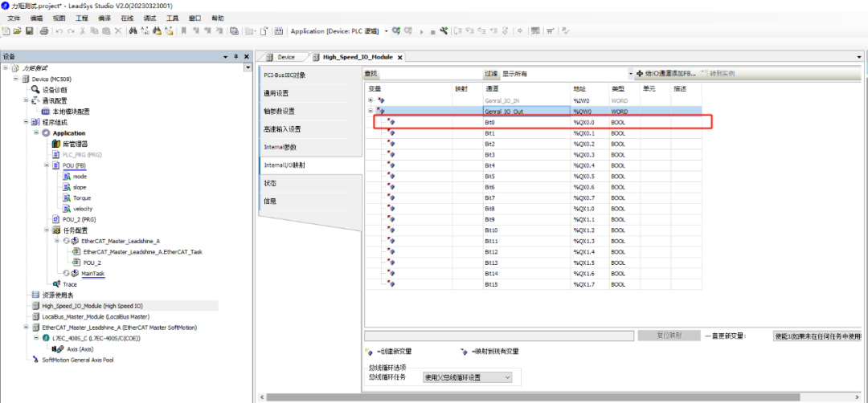The height and width of the screenshot is (403, 868).
Task: Collapse the POU (FB) tree node
Action: tap(47, 165)
